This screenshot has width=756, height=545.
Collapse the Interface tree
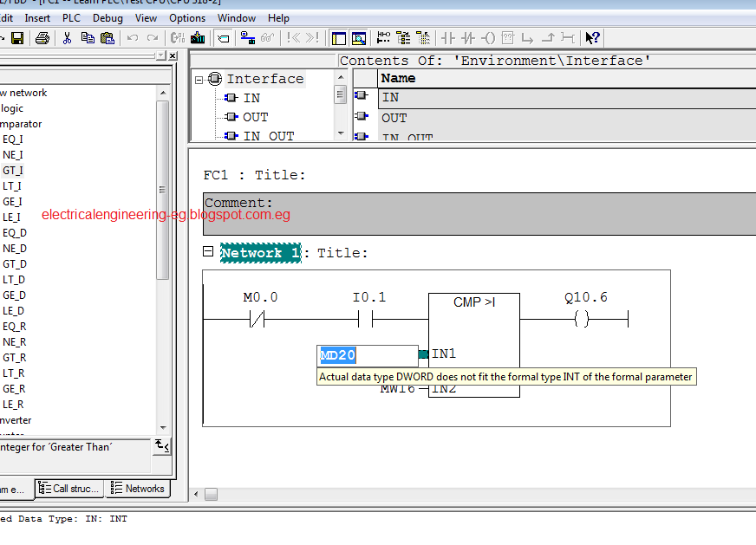pos(199,78)
